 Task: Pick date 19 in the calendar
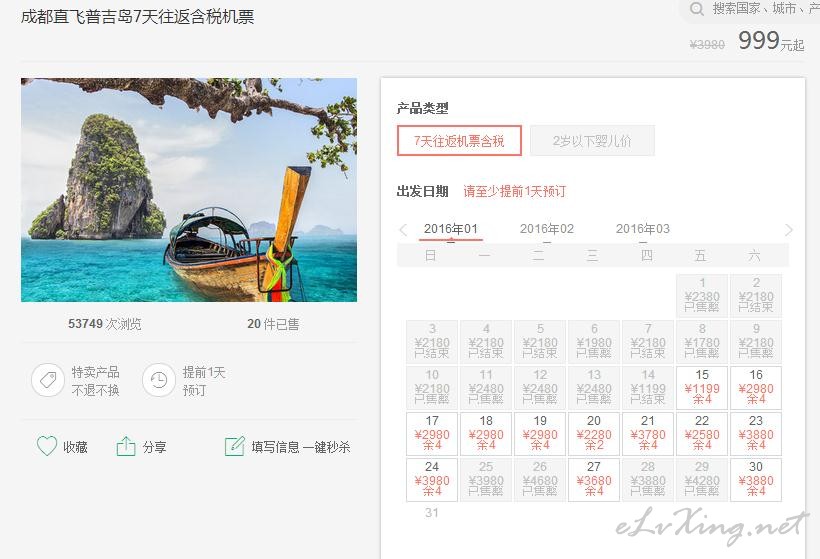point(540,433)
